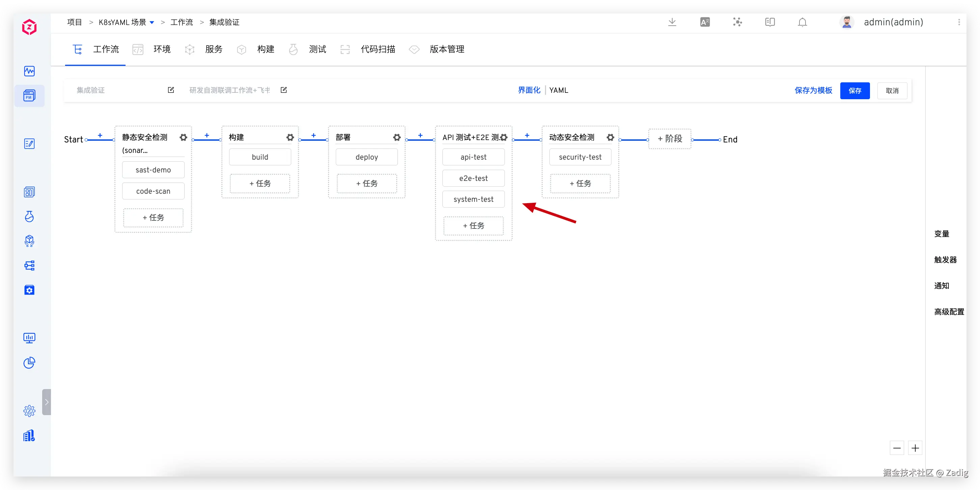Click the language translate icon

pyautogui.click(x=705, y=23)
